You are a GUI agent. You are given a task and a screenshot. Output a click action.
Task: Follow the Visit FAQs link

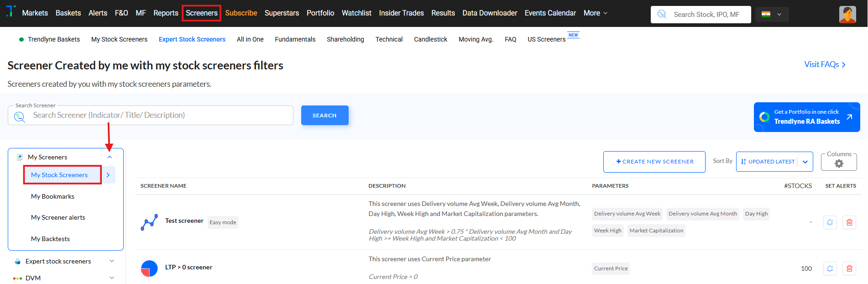pyautogui.click(x=824, y=64)
